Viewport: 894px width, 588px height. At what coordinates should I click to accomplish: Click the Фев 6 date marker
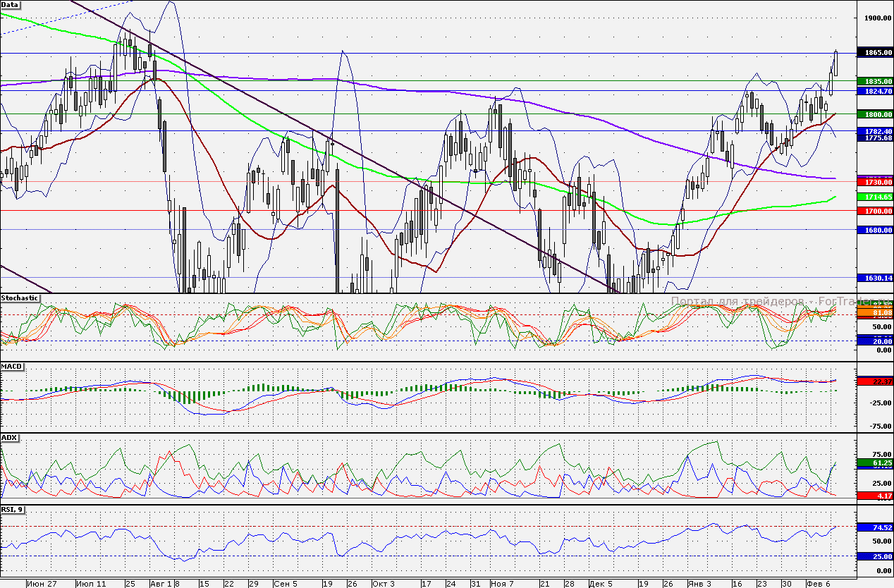click(x=818, y=584)
